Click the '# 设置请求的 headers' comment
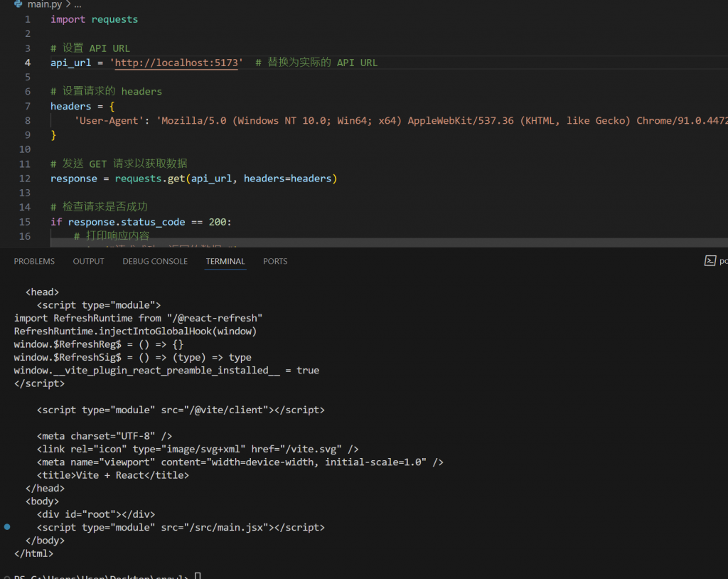The width and height of the screenshot is (728, 579). coord(107,92)
